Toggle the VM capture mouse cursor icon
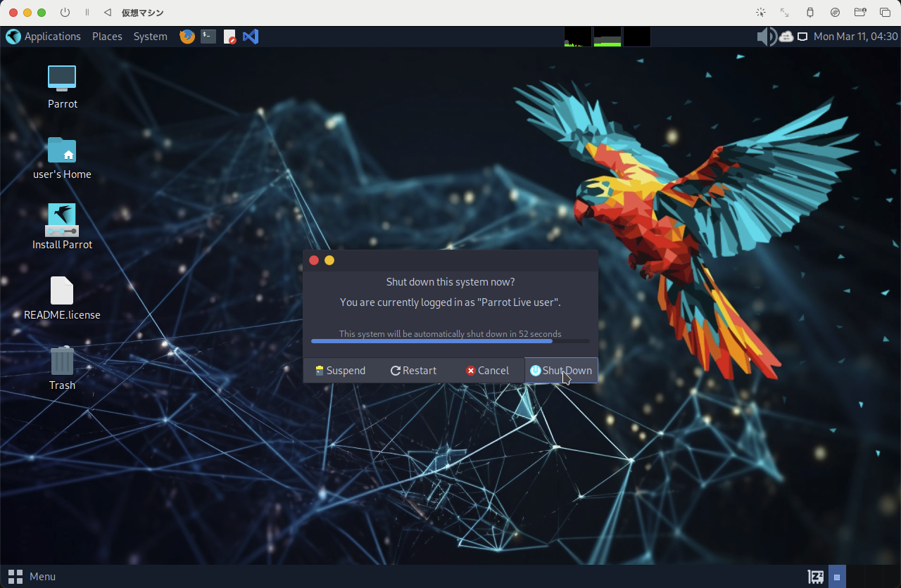The width and height of the screenshot is (901, 588). coord(760,13)
